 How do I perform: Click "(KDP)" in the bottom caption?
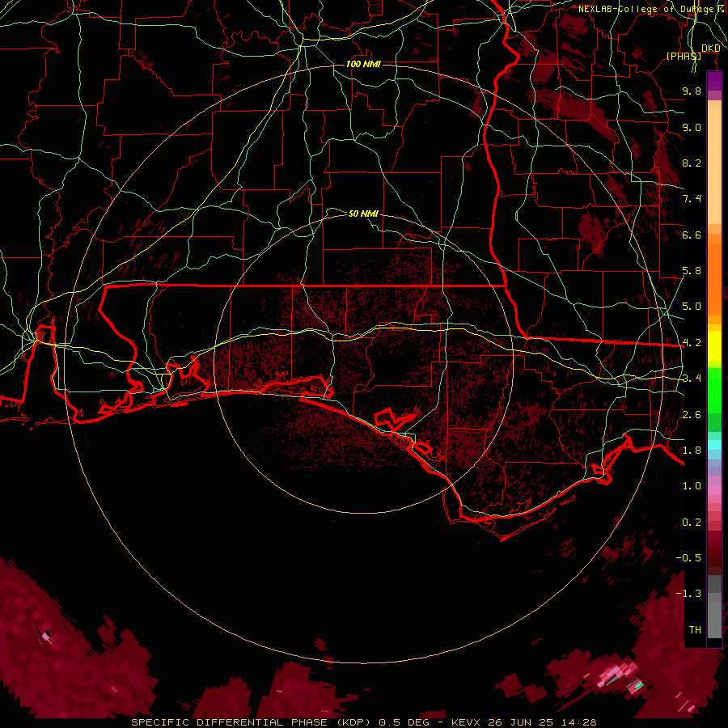pyautogui.click(x=355, y=722)
